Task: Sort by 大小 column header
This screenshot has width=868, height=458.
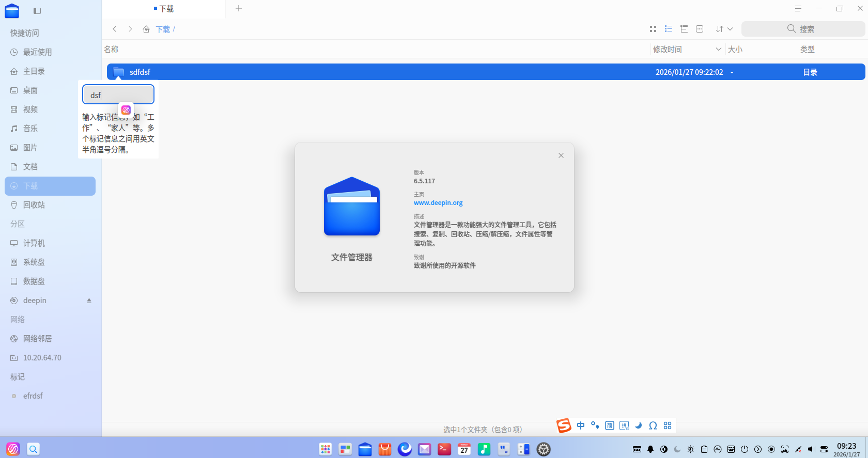Action: point(735,50)
